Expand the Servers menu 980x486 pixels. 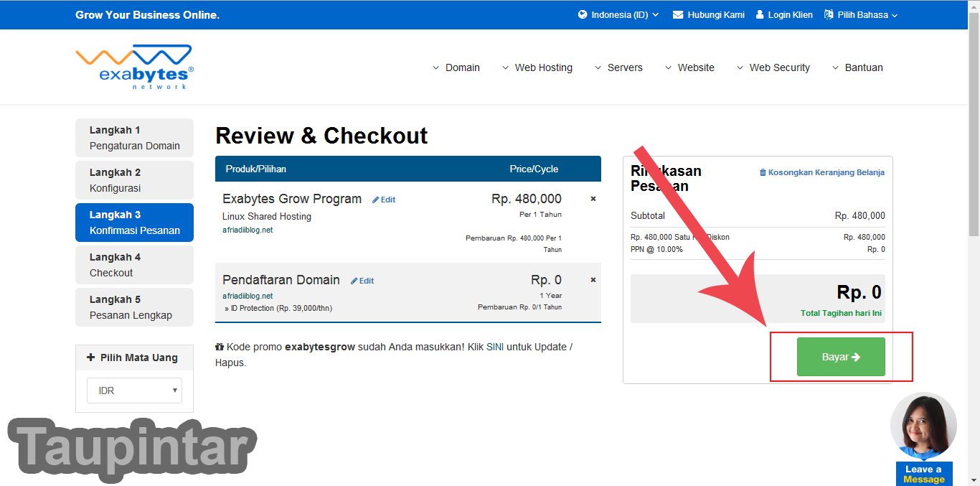pos(618,67)
